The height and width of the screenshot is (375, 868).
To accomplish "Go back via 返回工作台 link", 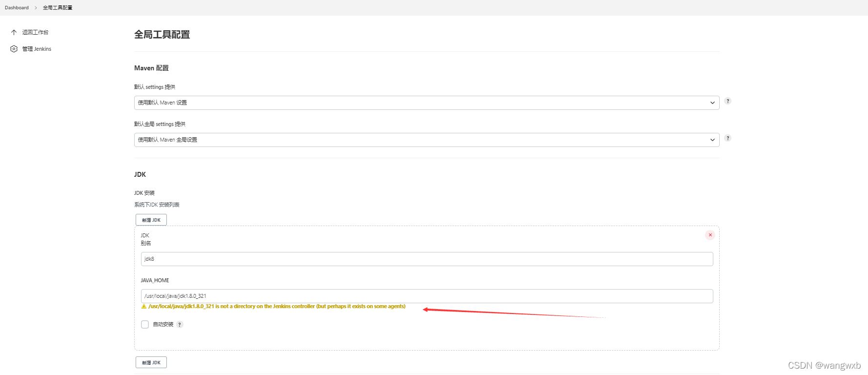I will point(35,32).
